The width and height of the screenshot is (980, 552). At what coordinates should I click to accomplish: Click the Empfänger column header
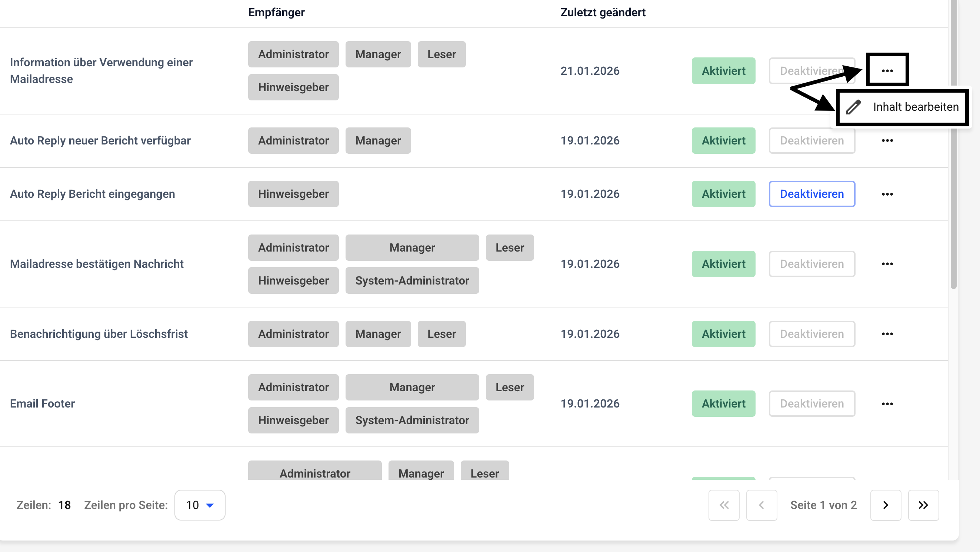[x=276, y=13]
